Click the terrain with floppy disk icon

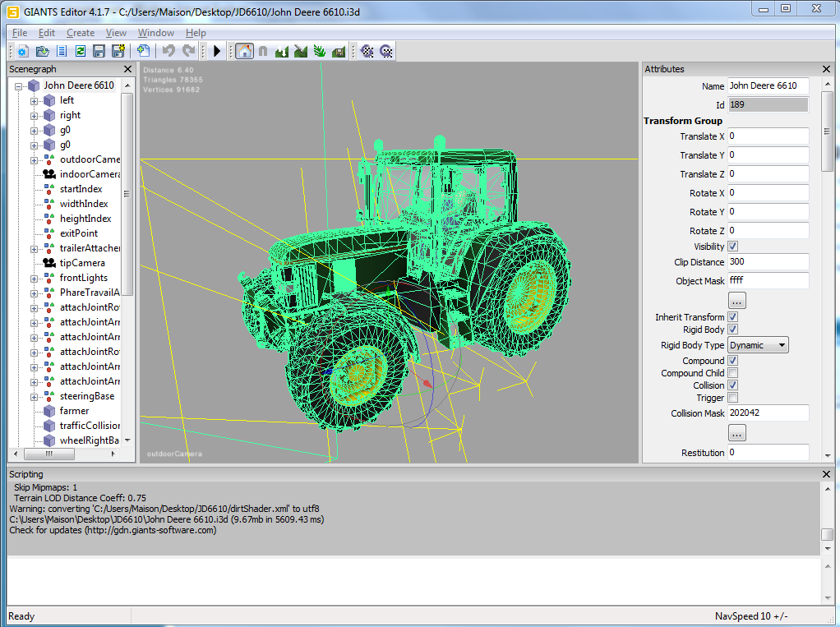tap(339, 52)
